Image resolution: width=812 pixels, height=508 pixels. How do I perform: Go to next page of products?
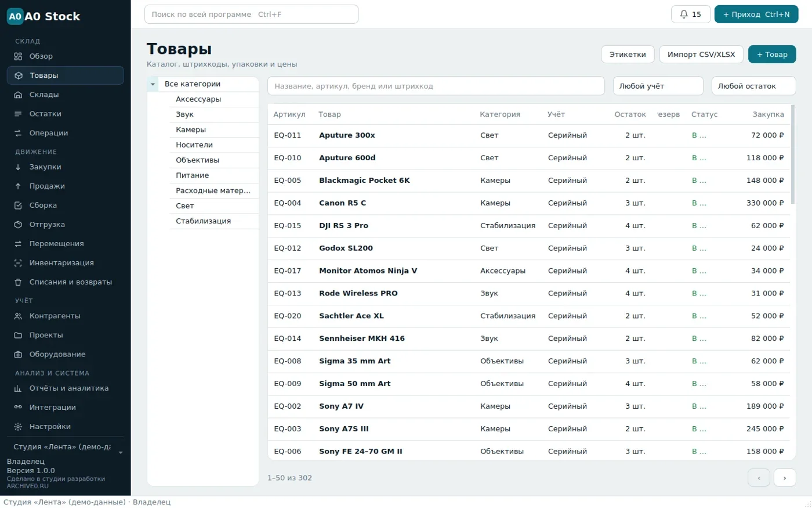click(x=785, y=478)
